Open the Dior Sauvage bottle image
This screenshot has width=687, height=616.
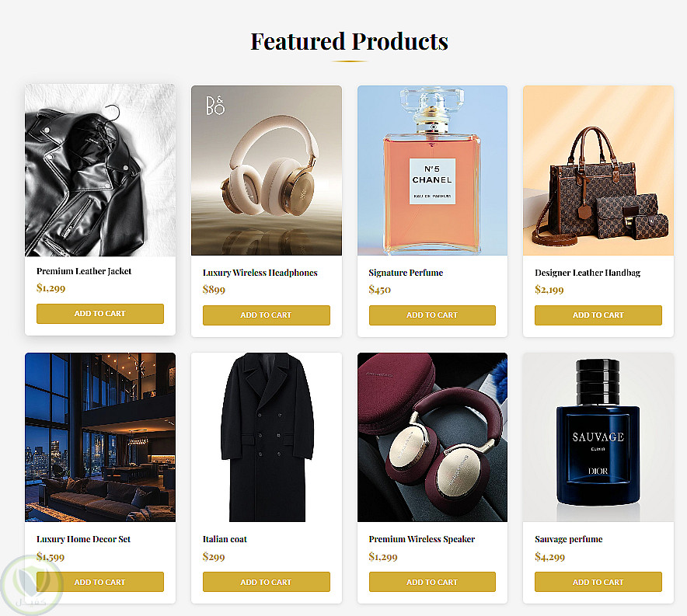pyautogui.click(x=598, y=437)
